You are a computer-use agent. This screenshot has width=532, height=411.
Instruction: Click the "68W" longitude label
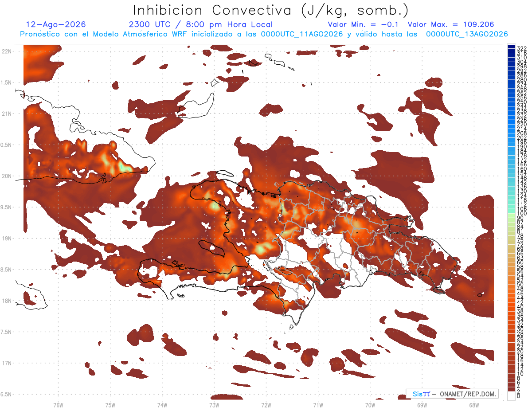pos(473,404)
